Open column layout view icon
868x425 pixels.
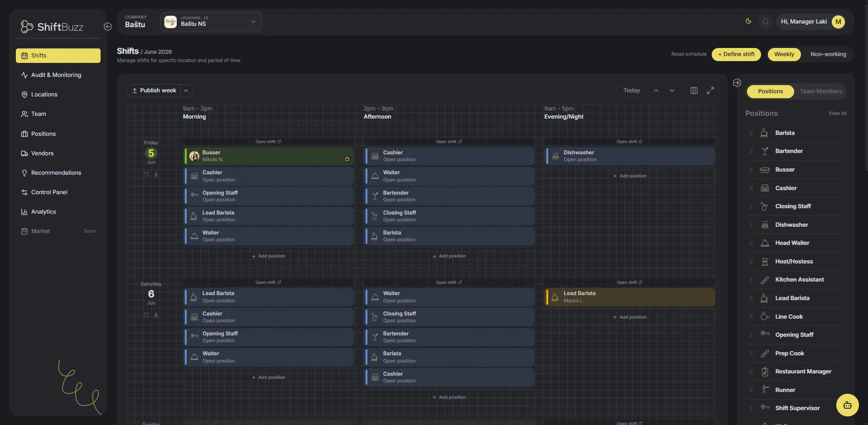point(694,91)
